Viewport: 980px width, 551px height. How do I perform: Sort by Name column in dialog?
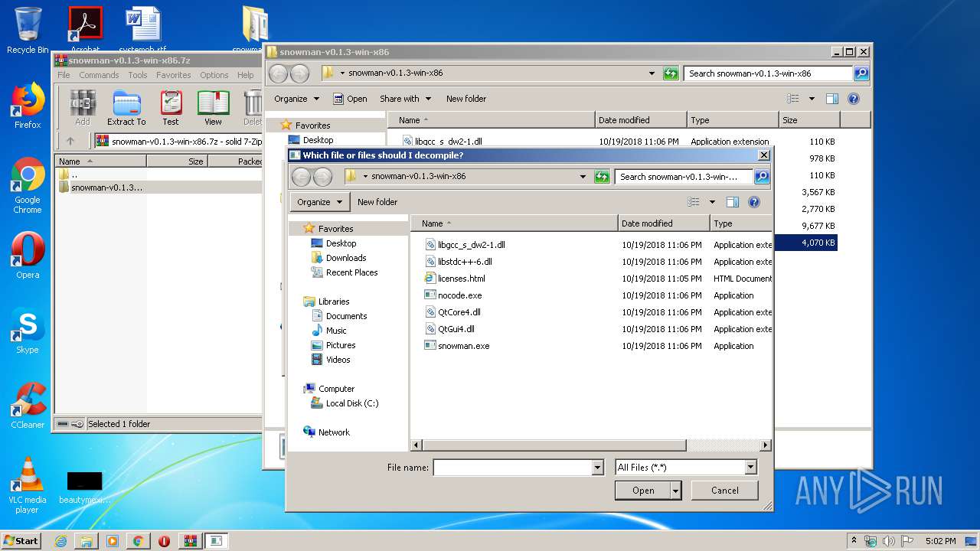[x=514, y=223]
